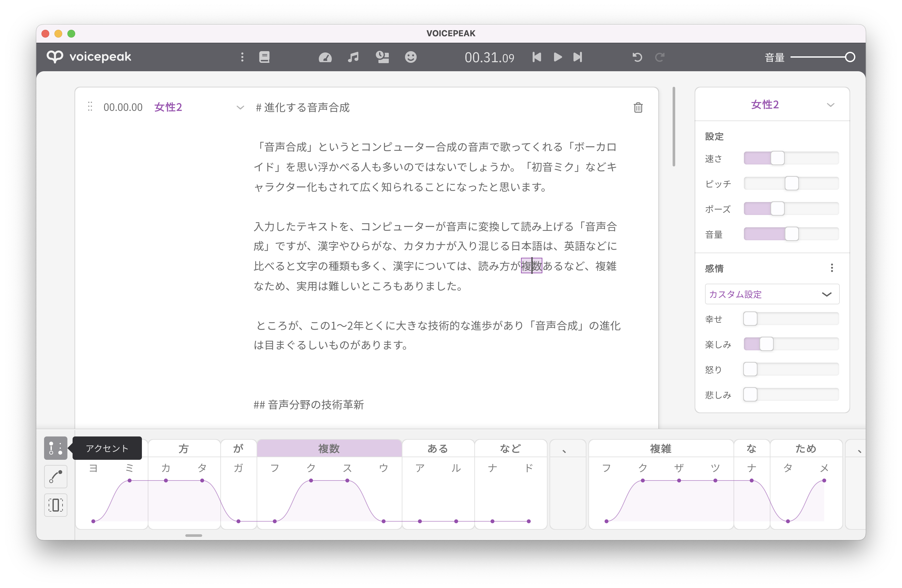Select the 複雑 word segment in the accent editor
Screen dimensions: 902x588
[660, 448]
